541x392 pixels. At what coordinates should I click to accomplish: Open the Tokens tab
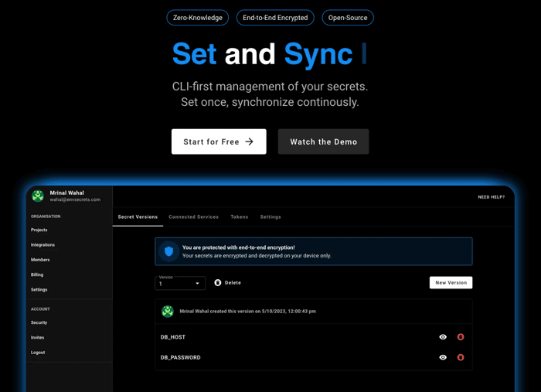point(240,216)
